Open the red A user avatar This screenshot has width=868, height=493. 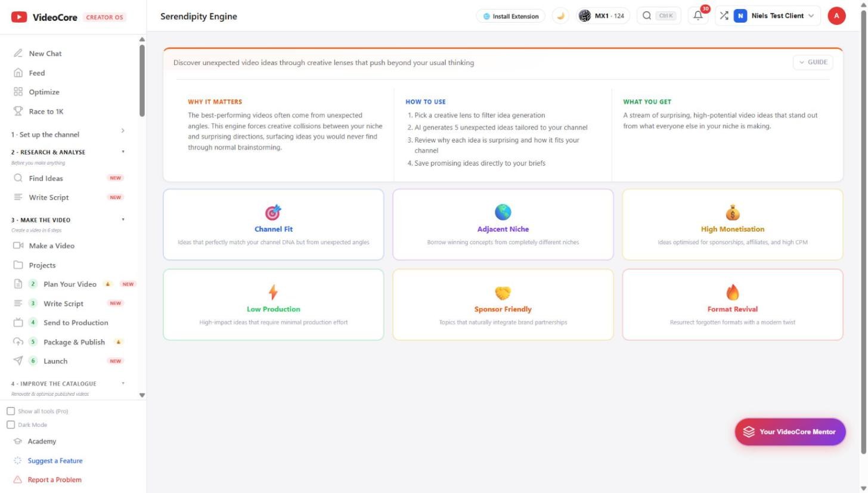[836, 16]
